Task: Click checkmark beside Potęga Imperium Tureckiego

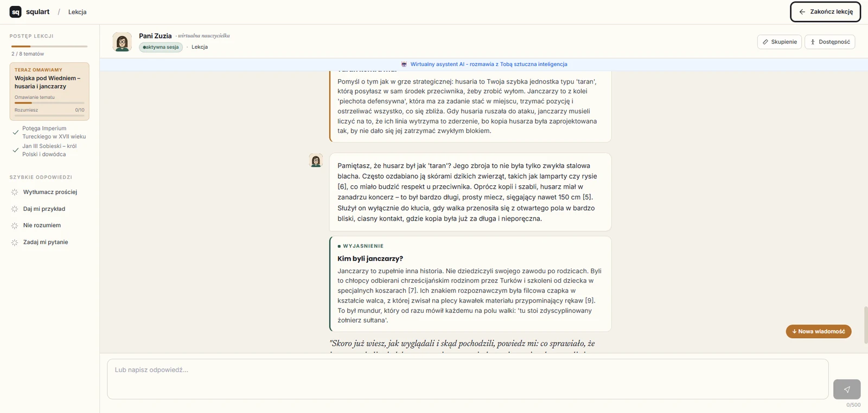Action: click(x=16, y=132)
